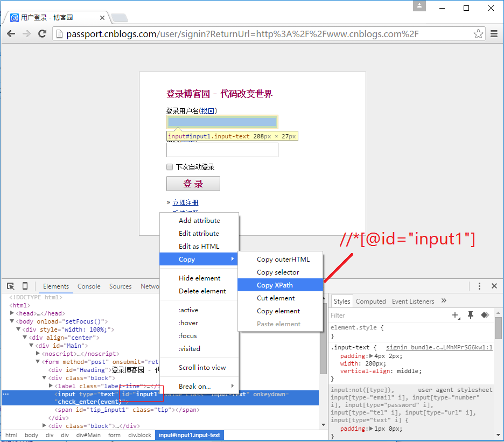Bookmark page with the star icon
Image resolution: width=504 pixels, height=442 pixels.
(x=478, y=34)
